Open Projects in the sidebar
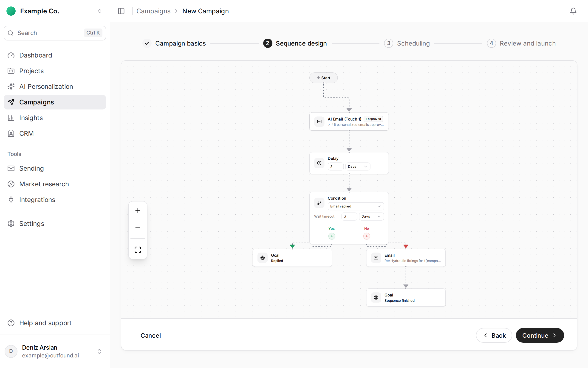Screen dimensions: 588x368 click(x=55, y=71)
